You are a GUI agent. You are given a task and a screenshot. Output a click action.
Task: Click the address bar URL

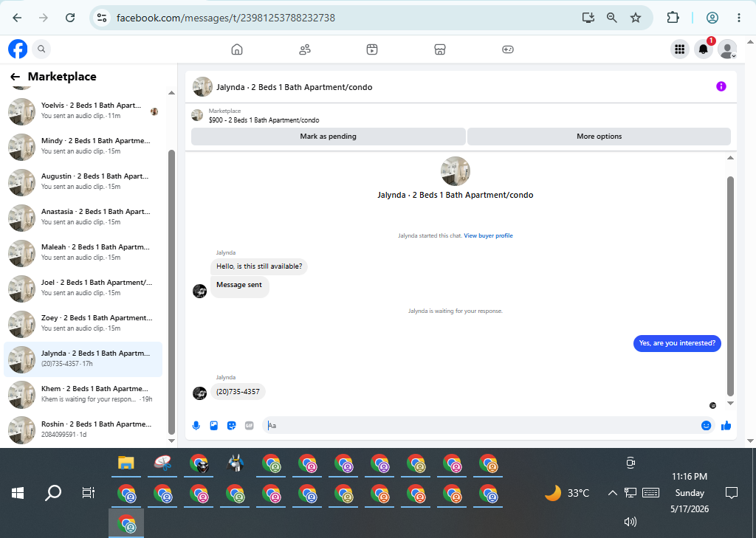pos(226,18)
